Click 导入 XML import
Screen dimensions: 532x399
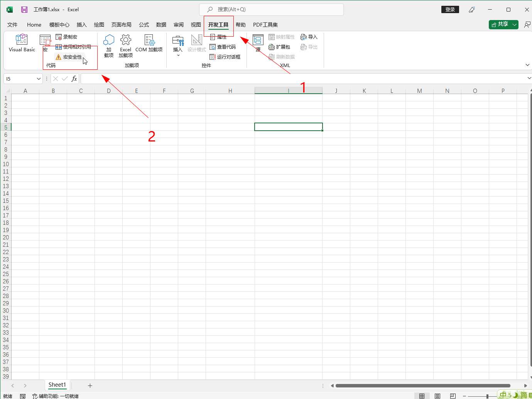coord(309,37)
